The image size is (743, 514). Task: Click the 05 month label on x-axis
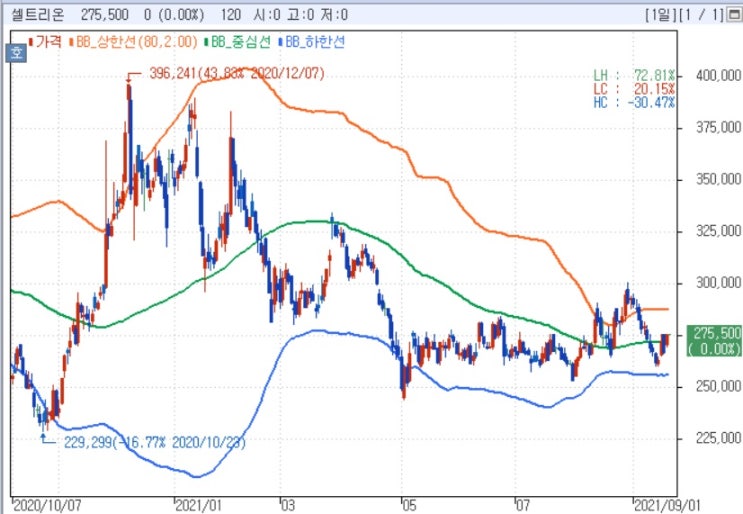point(409,505)
